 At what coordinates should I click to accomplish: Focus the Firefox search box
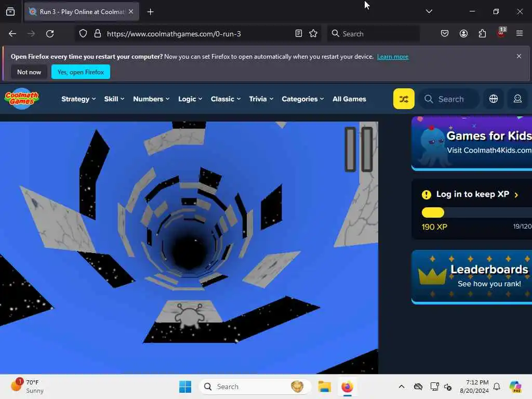374,34
